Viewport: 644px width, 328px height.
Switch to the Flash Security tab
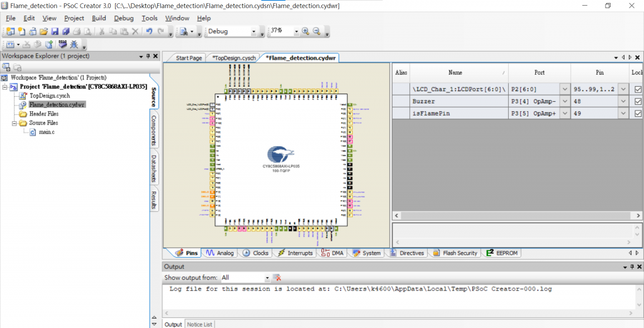click(455, 253)
